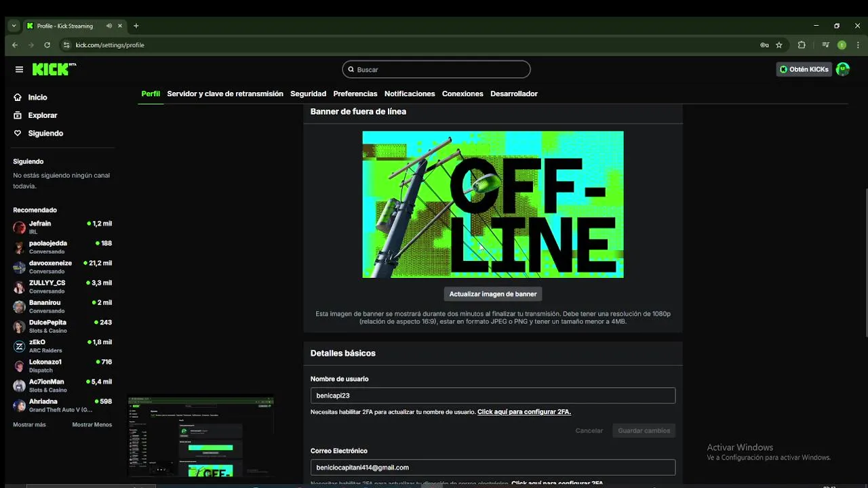868x488 pixels.
Task: Open DulcePepita's channel avatar
Action: coord(19,327)
